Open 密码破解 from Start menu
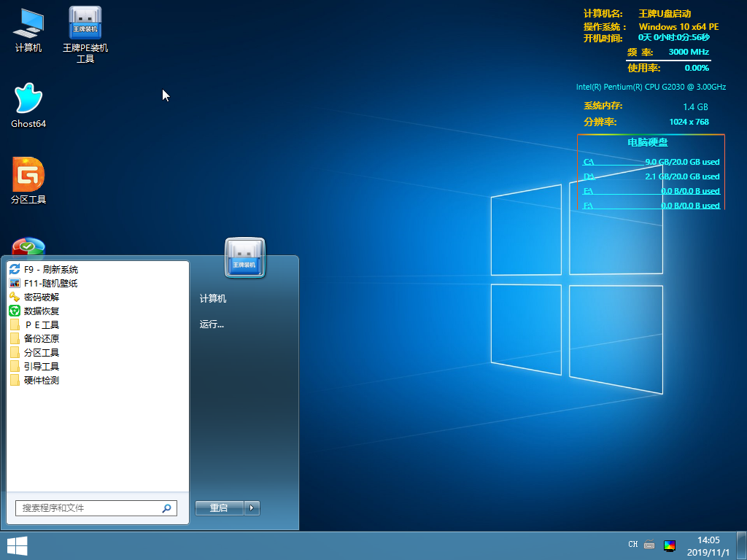The height and width of the screenshot is (560, 747). (98, 297)
